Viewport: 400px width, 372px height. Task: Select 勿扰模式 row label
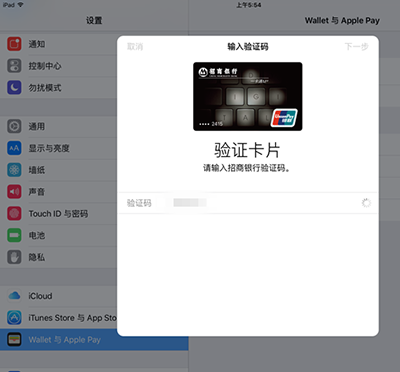point(45,88)
